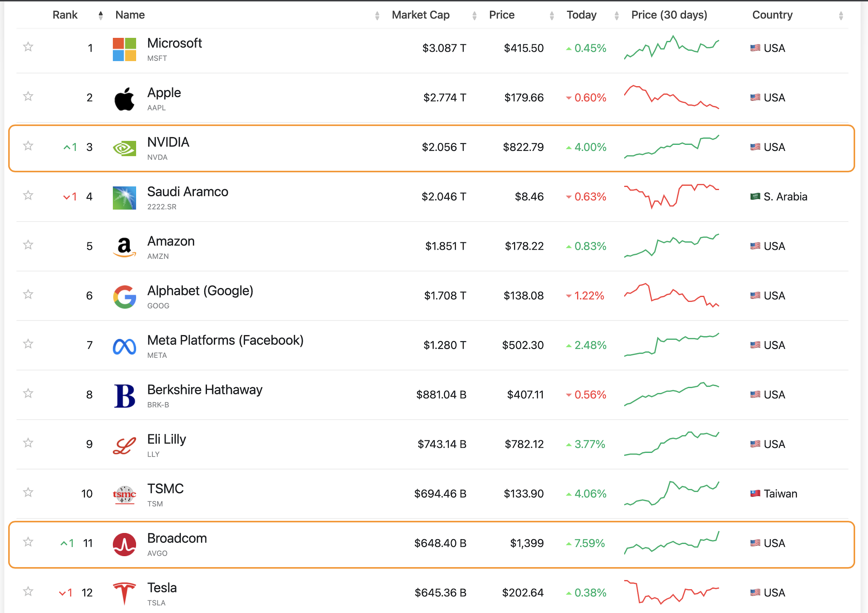Star the Eli Lilly row
This screenshot has height=613, width=868.
[x=28, y=443]
